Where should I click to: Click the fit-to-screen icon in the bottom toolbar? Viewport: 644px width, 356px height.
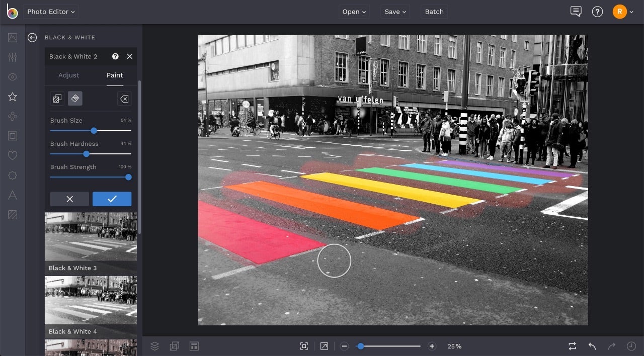(x=304, y=346)
